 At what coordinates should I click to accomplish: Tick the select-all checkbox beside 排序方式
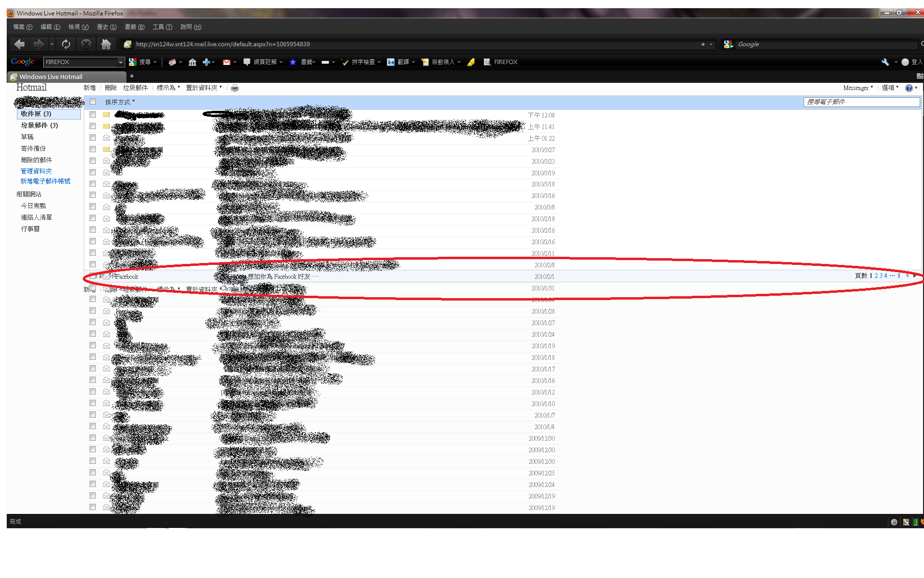click(93, 102)
